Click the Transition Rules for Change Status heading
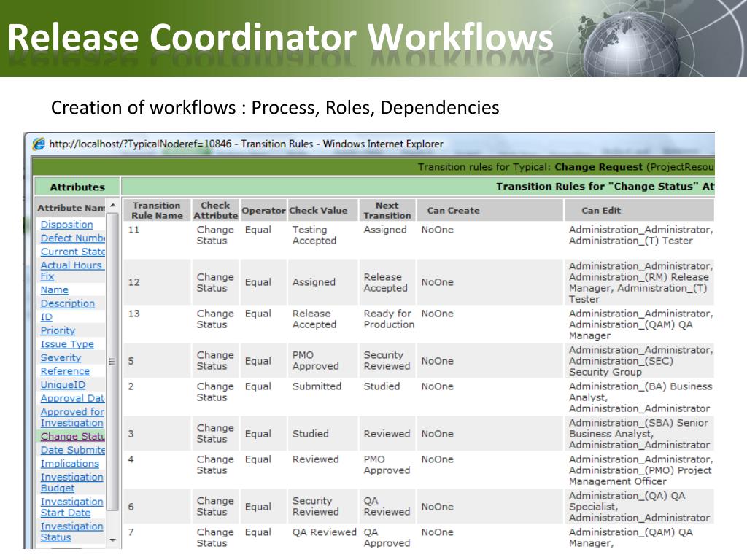 pyautogui.click(x=605, y=186)
